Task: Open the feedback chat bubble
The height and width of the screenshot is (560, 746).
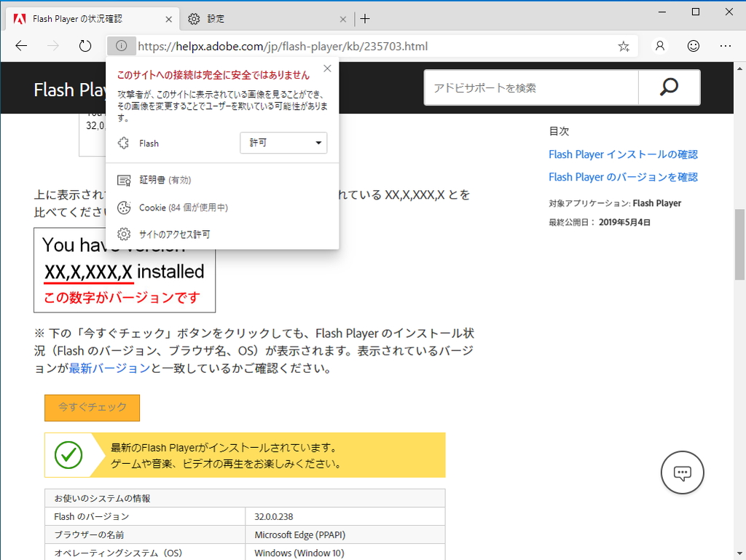Action: 682,472
